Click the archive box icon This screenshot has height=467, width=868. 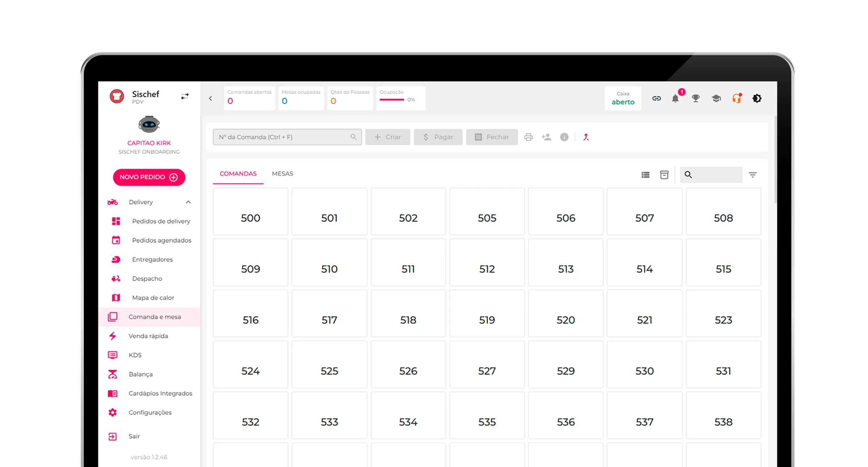664,175
